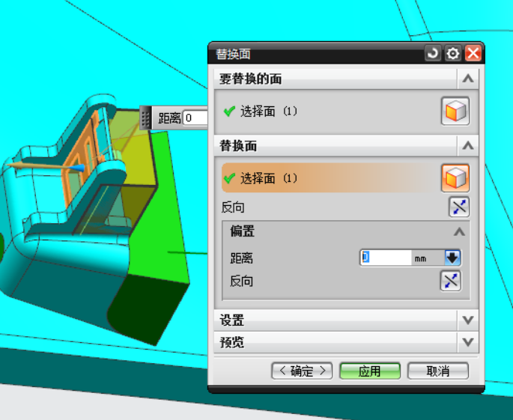The height and width of the screenshot is (420, 513).
Task: Click the 取消 button
Action: pyautogui.click(x=438, y=371)
